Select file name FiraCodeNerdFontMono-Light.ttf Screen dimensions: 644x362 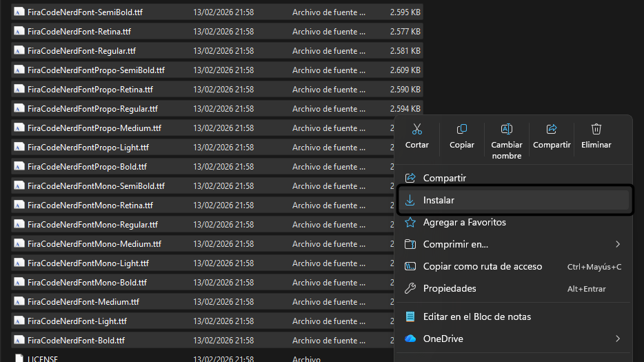88,263
